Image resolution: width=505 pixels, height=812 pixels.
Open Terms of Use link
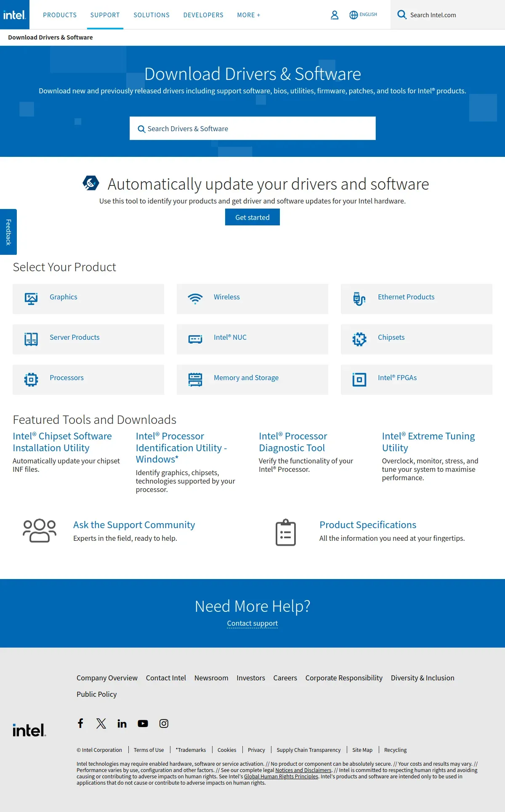click(149, 750)
